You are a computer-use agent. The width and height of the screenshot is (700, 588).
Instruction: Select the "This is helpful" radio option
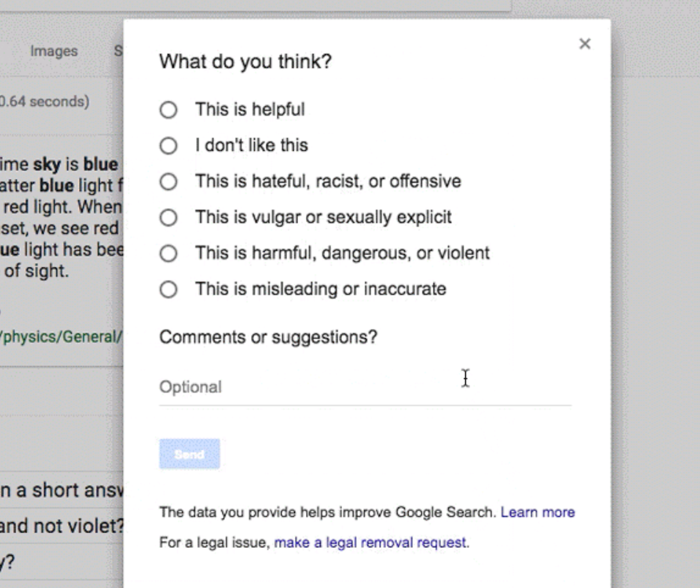(168, 110)
